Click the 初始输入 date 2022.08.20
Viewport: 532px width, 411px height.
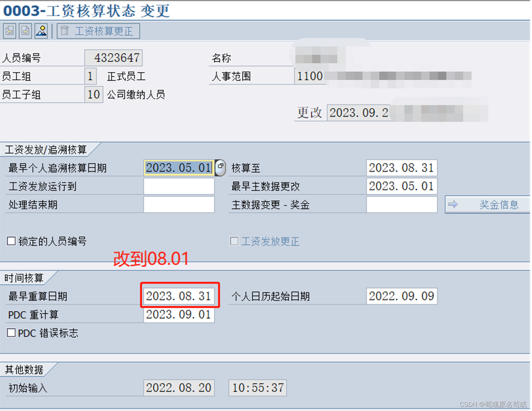click(179, 388)
